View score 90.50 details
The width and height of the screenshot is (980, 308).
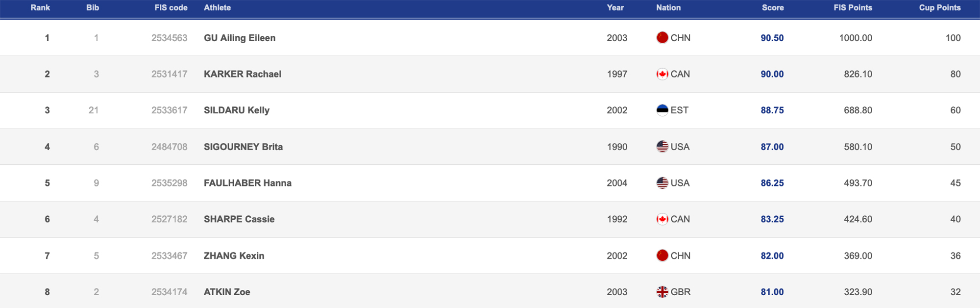pos(772,38)
